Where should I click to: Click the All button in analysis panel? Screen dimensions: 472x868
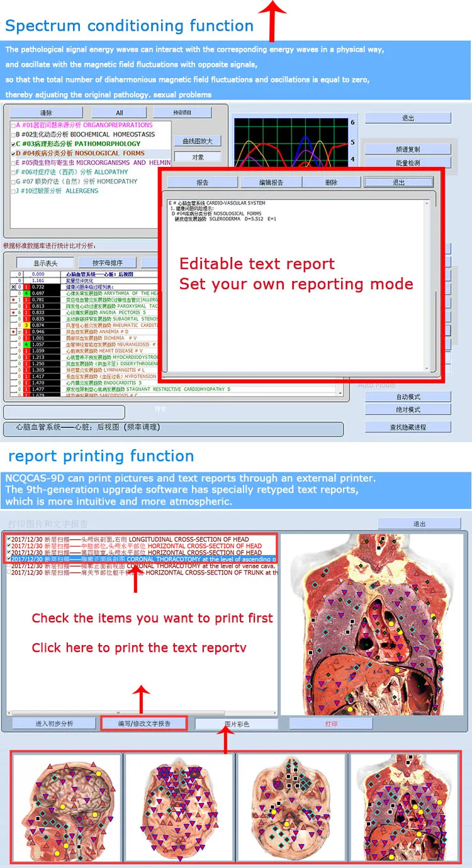120,113
